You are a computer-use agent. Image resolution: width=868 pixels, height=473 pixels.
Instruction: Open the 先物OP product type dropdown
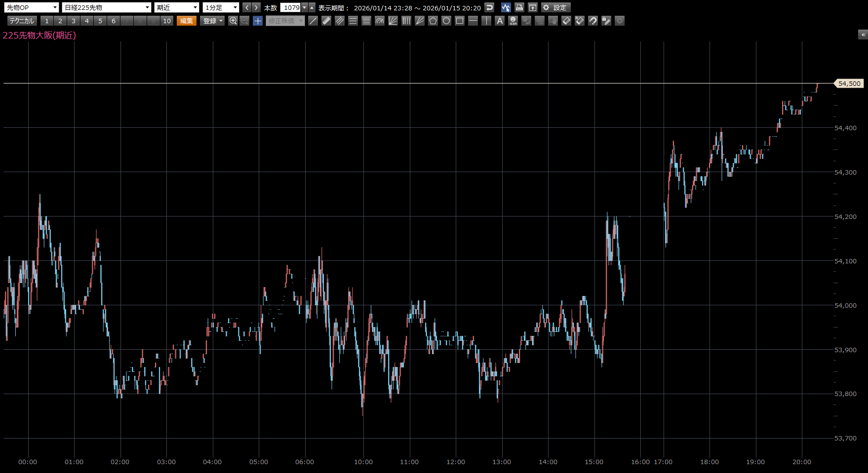tap(32, 7)
